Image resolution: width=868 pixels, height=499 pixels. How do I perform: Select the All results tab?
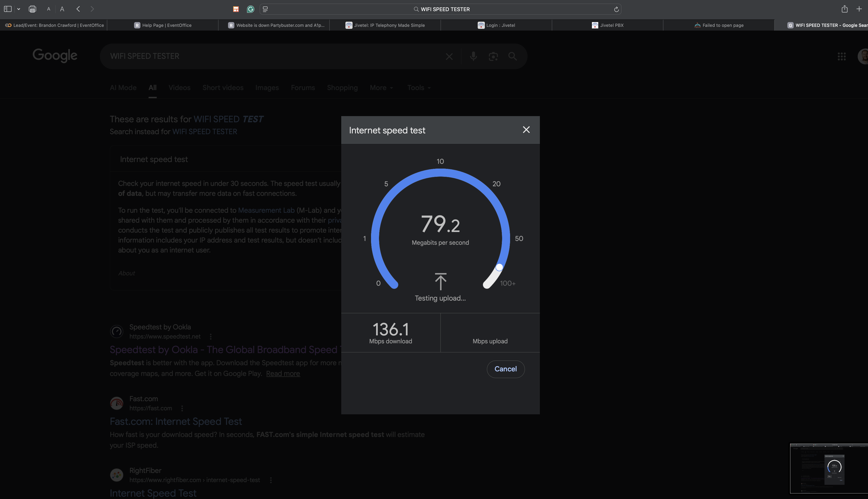152,88
